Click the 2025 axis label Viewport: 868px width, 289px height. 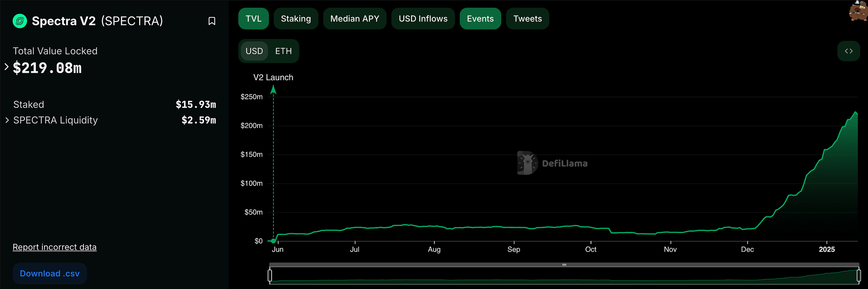[827, 249]
